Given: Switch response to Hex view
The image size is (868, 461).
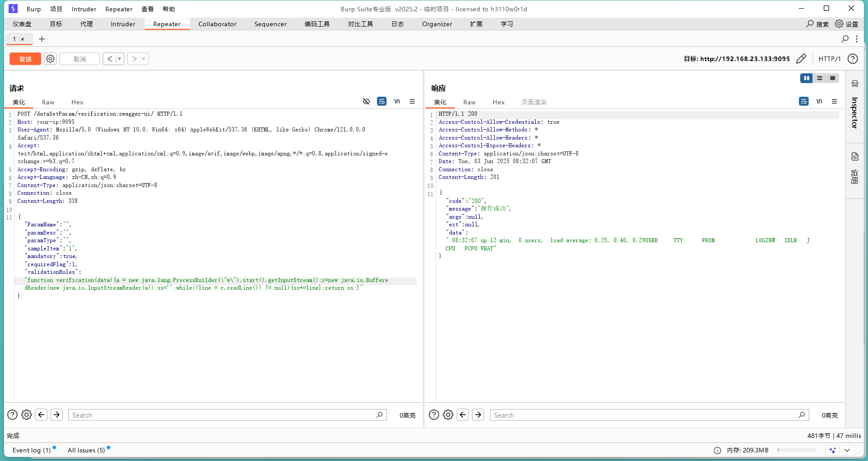Looking at the screenshot, I should point(499,102).
